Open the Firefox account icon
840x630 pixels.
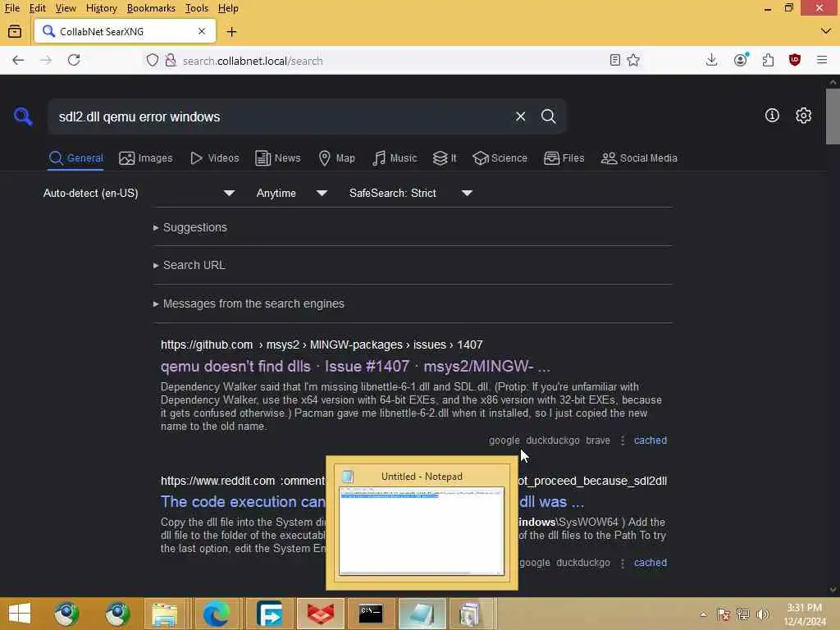click(741, 60)
